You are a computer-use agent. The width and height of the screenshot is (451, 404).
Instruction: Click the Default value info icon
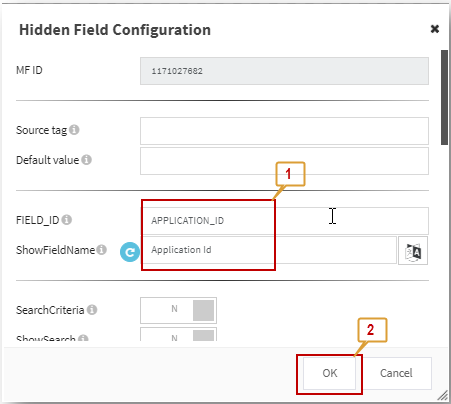[x=87, y=160]
